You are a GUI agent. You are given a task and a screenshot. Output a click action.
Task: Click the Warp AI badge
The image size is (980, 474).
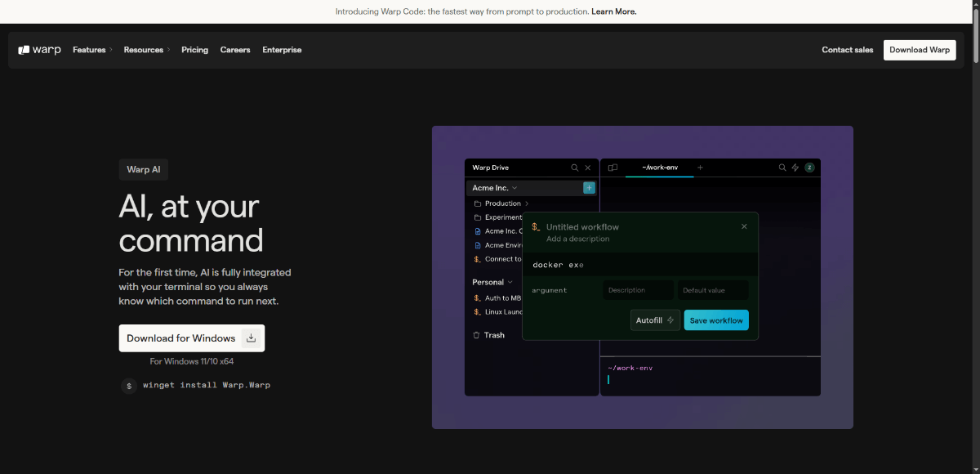(x=144, y=169)
